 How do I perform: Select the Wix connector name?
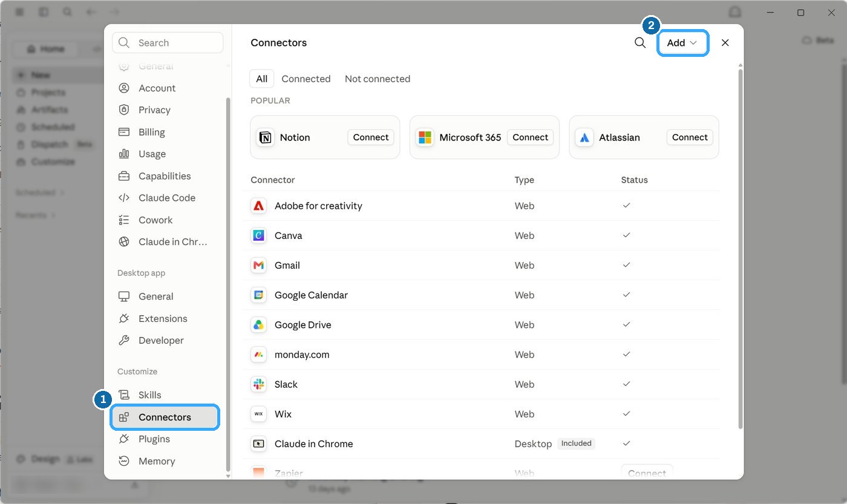click(283, 414)
